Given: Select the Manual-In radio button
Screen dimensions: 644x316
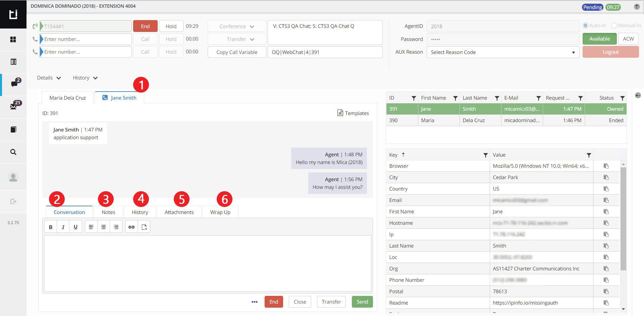Looking at the screenshot, I should pyautogui.click(x=614, y=25).
